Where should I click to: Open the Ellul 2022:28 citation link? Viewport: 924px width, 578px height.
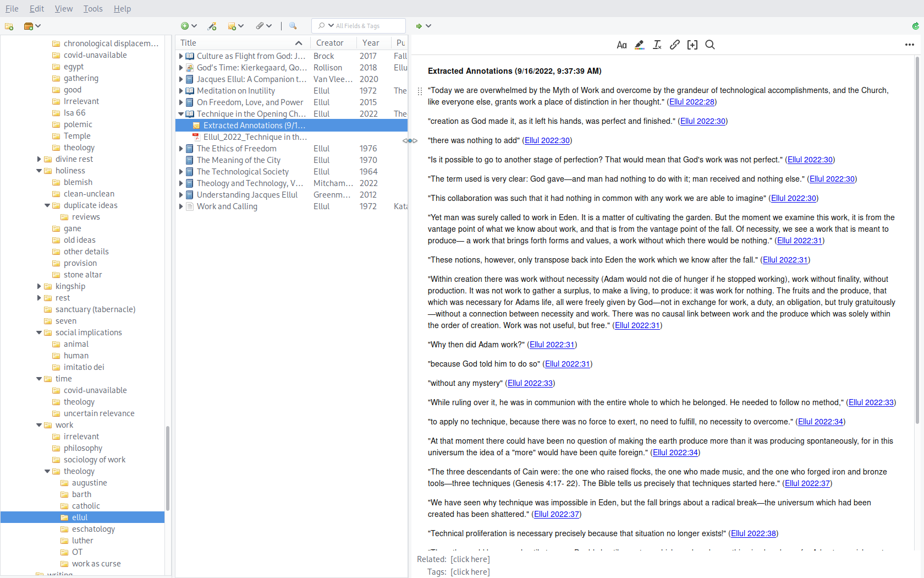(x=691, y=102)
